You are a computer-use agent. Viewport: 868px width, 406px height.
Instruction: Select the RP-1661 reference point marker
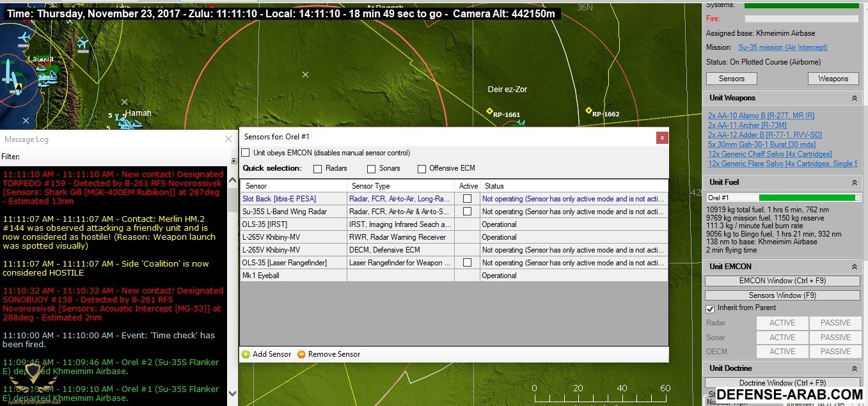click(489, 111)
